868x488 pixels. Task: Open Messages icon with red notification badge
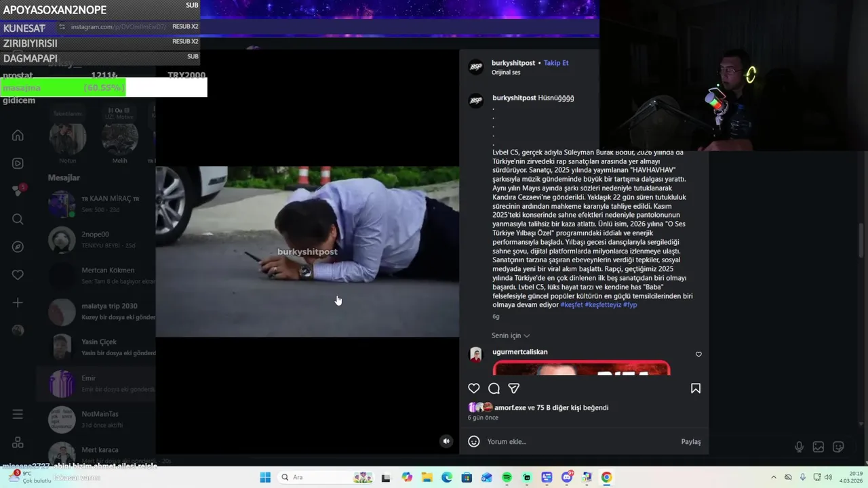[x=18, y=190]
